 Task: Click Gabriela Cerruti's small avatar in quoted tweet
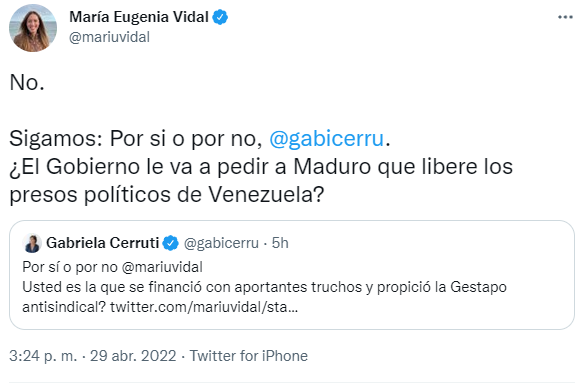32,243
